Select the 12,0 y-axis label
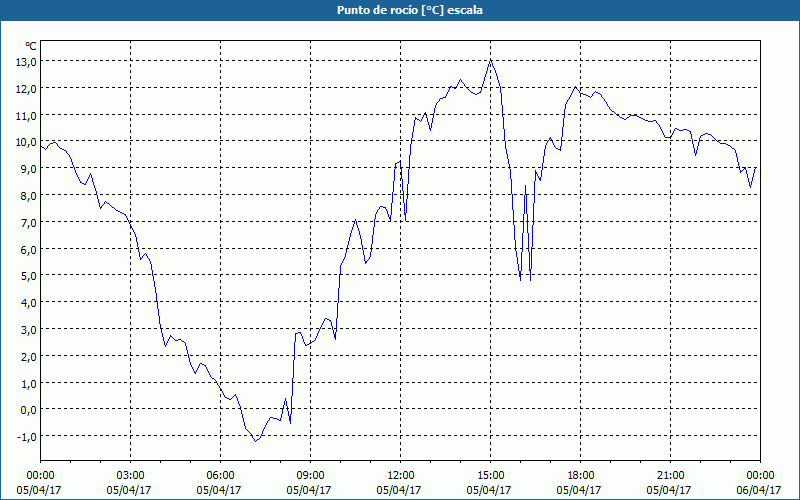Image resolution: width=800 pixels, height=500 pixels. (26, 89)
